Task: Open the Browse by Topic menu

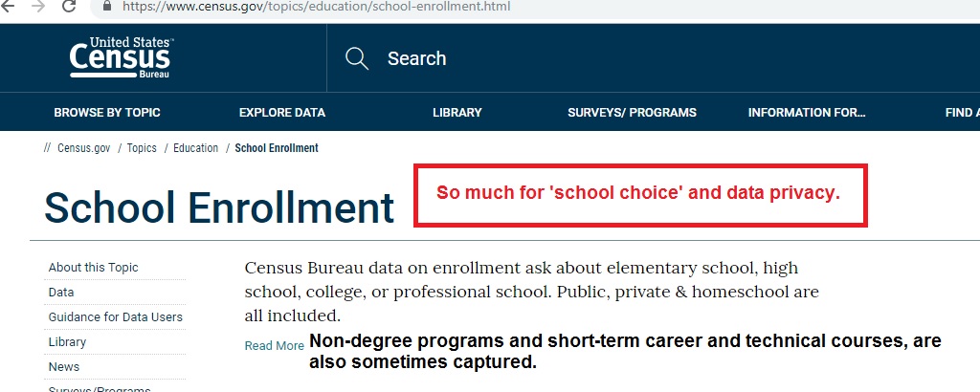Action: click(x=107, y=113)
